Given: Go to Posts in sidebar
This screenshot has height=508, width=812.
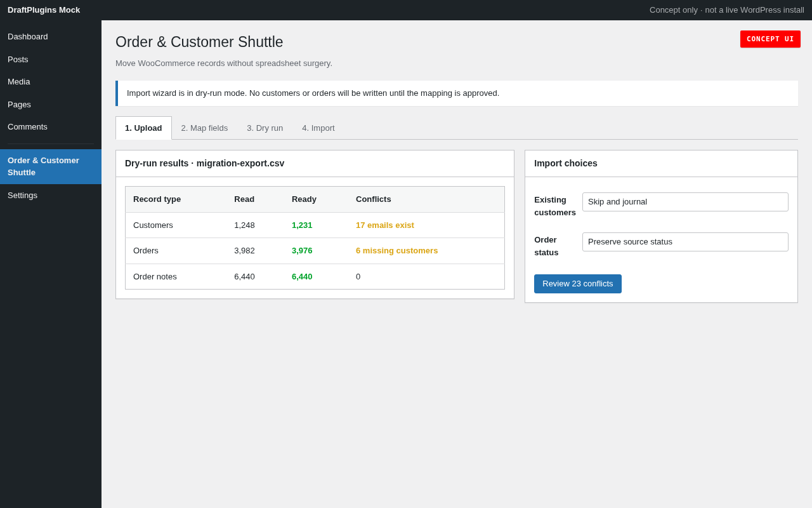Looking at the screenshot, I should click(51, 60).
